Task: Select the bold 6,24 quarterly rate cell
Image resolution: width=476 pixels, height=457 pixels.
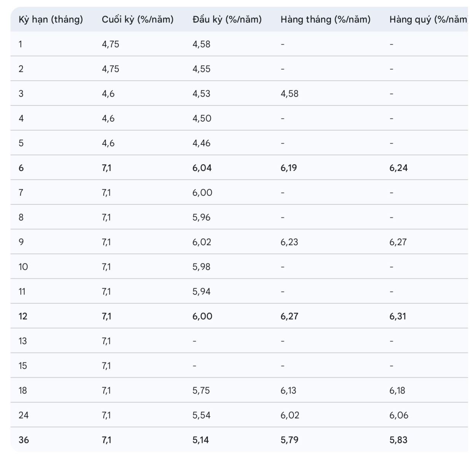Action: [x=398, y=168]
